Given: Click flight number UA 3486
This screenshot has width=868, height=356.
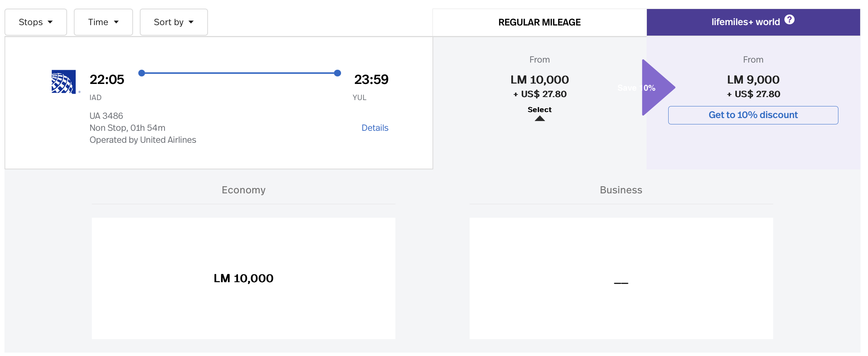Looking at the screenshot, I should [x=106, y=116].
